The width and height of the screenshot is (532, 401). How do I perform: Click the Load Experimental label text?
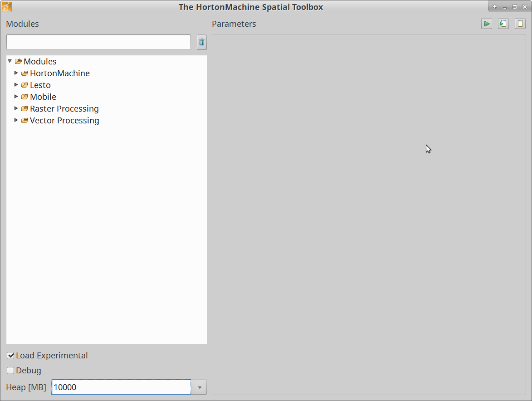coord(52,356)
